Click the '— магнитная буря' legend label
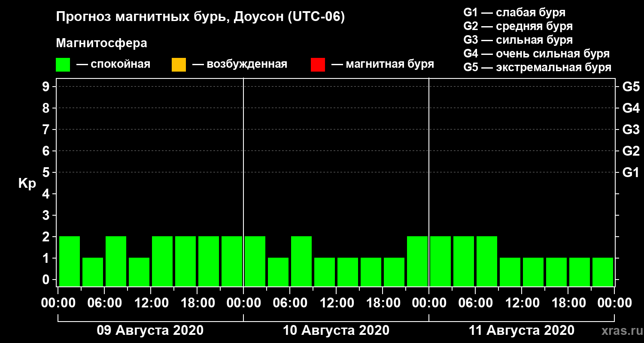Viewport: 644px width, 343px height. point(383,65)
